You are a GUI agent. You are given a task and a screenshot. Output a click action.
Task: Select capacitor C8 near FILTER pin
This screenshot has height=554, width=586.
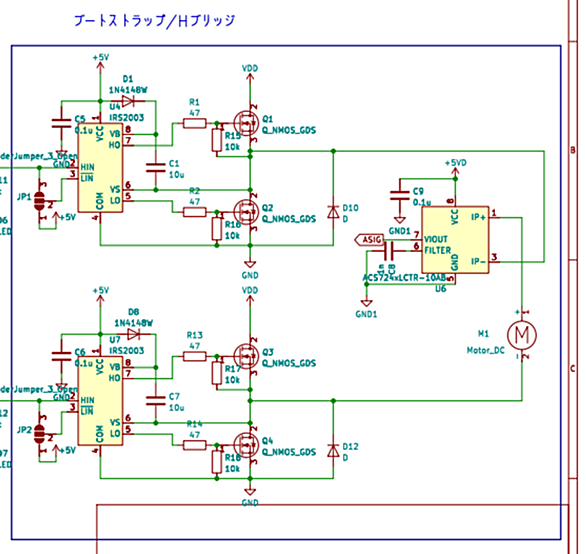(389, 251)
